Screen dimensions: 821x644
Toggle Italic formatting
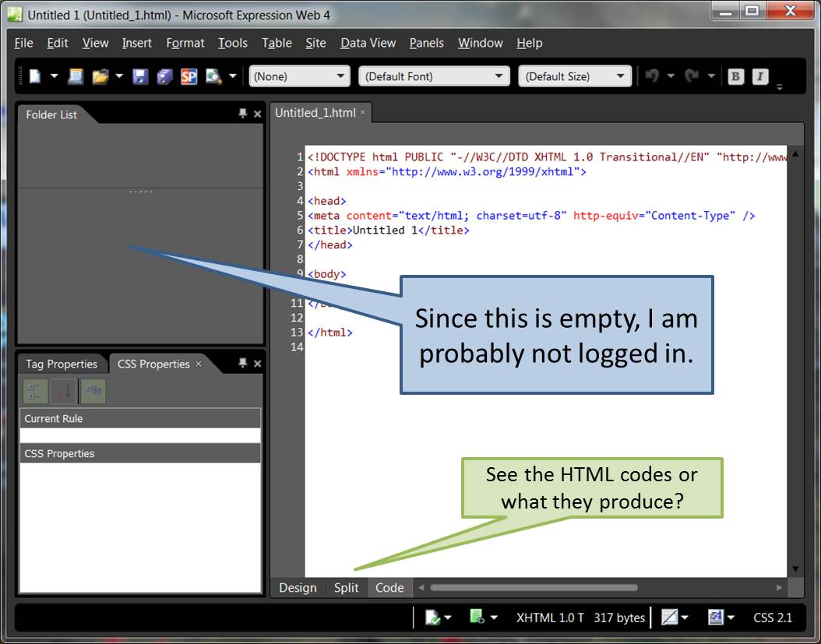[x=760, y=76]
